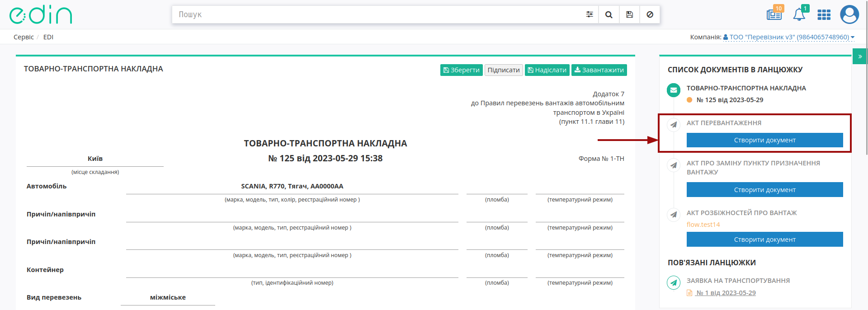Collapse the right side panel with chevron
This screenshot has height=310, width=868.
pos(860,56)
